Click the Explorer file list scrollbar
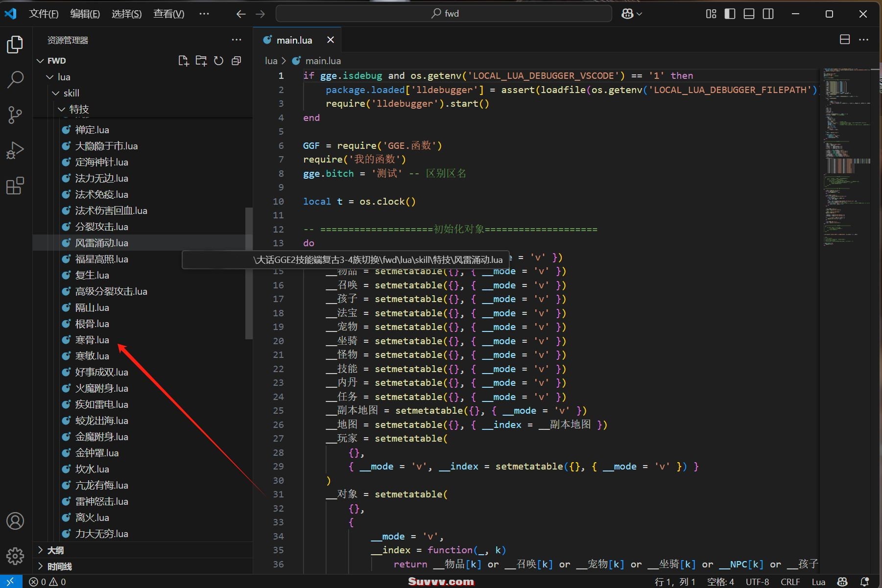This screenshot has width=882, height=588. 249,273
